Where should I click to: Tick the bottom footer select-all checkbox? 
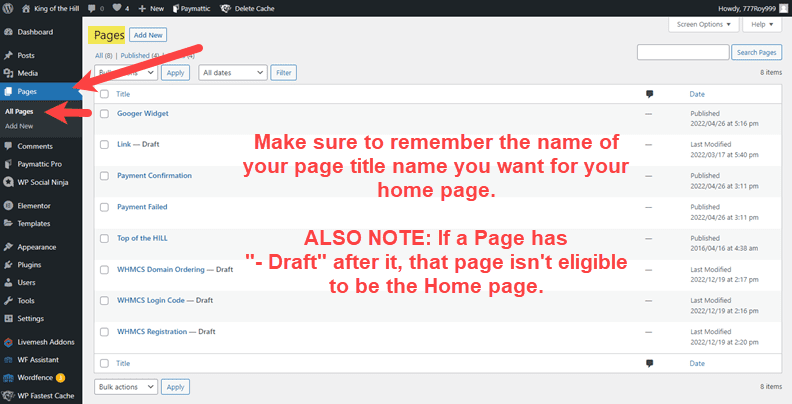105,363
